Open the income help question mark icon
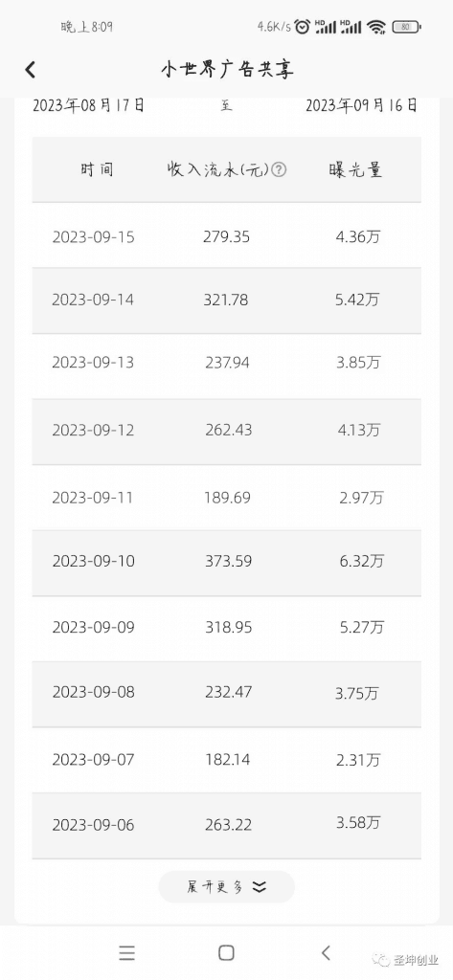Image resolution: width=453 pixels, height=980 pixels. (279, 169)
